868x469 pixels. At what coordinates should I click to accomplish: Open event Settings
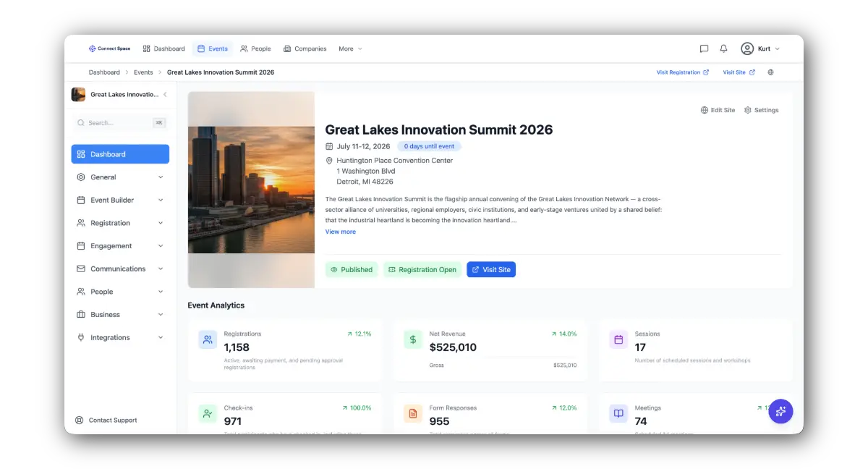pyautogui.click(x=761, y=110)
